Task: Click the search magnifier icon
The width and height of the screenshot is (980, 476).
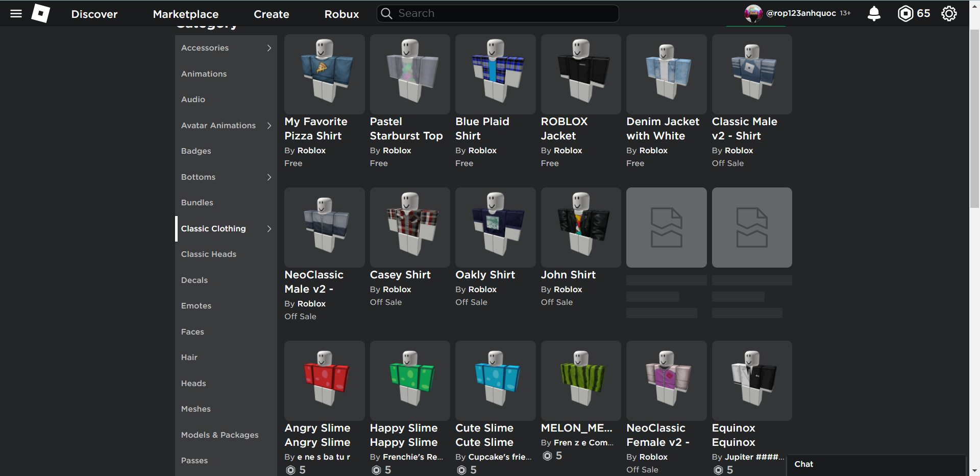Action: [387, 13]
